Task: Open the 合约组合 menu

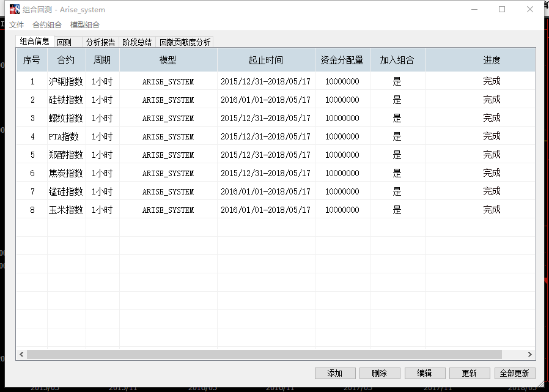Action: pos(47,25)
